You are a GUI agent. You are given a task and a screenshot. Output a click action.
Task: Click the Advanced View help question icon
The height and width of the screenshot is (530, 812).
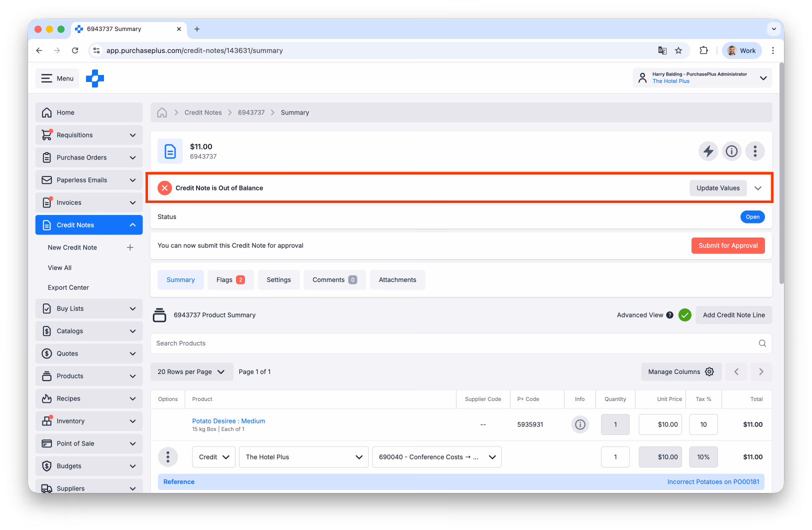coord(670,315)
